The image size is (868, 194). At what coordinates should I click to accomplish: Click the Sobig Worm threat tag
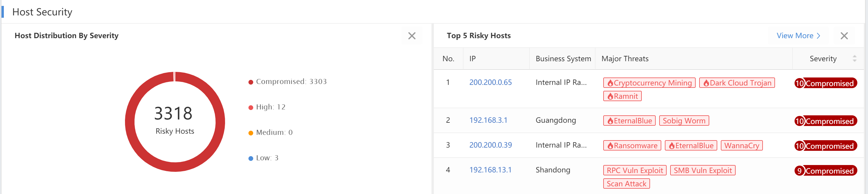click(x=684, y=121)
